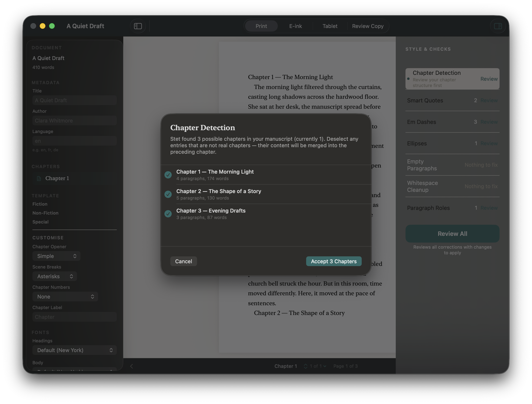Select the Fiction template

(x=40, y=204)
